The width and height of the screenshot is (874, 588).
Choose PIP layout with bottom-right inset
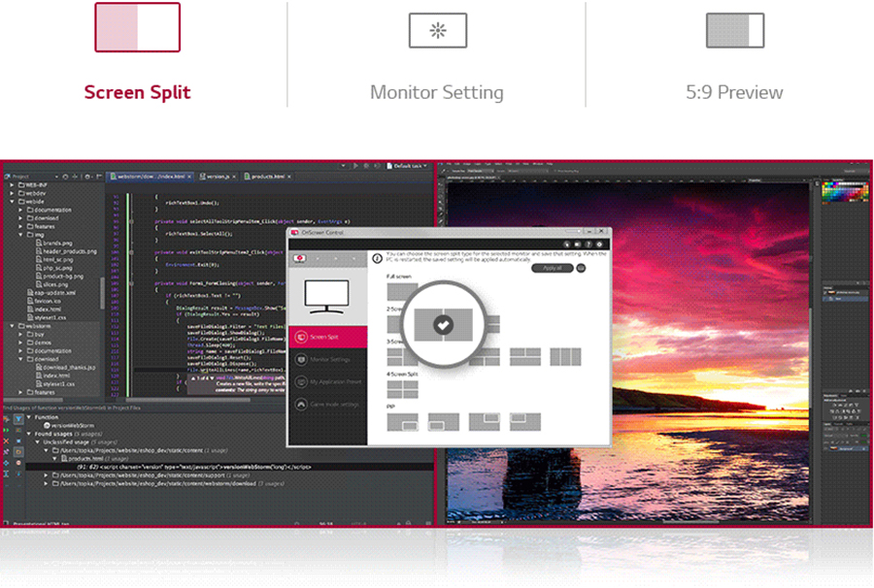click(x=402, y=422)
